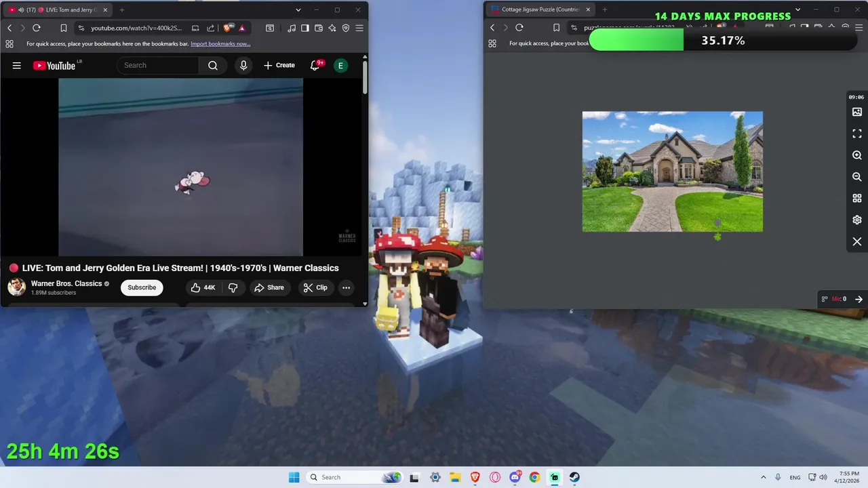Viewport: 868px width, 488px height.
Task: Expand tab search chevron in puzzle window
Action: point(797,9)
